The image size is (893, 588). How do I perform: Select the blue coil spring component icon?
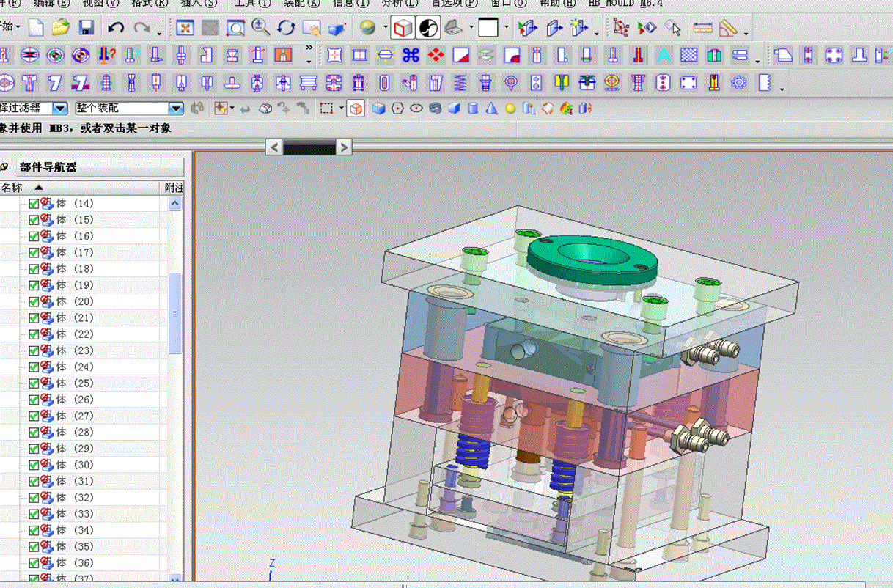click(460, 82)
